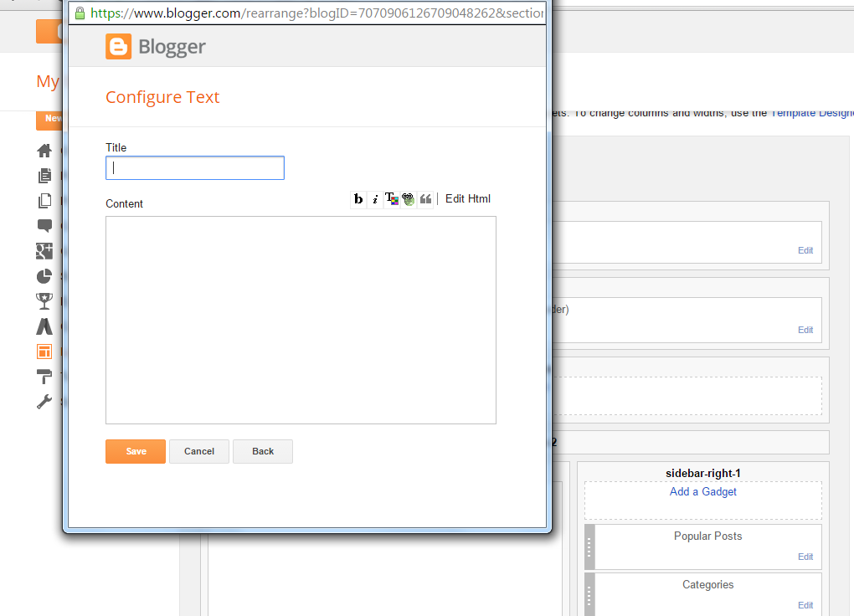Click Add a Gadget in sidebar-right-1
The height and width of the screenshot is (616, 854).
702,492
